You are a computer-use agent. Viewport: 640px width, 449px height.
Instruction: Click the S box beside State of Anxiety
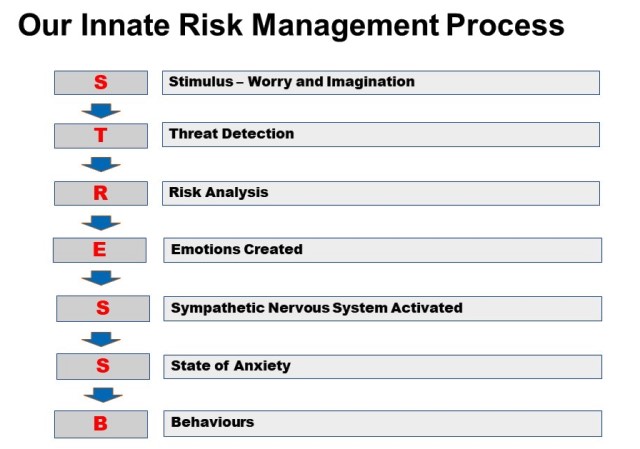coord(103,367)
